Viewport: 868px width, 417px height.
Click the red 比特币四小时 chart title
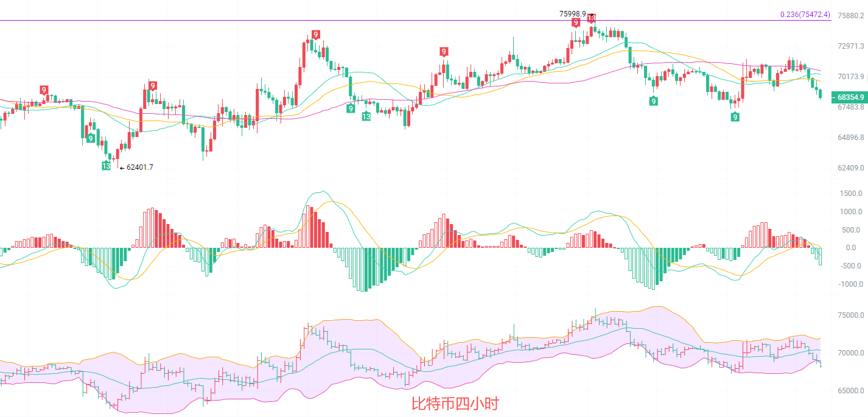click(x=455, y=403)
